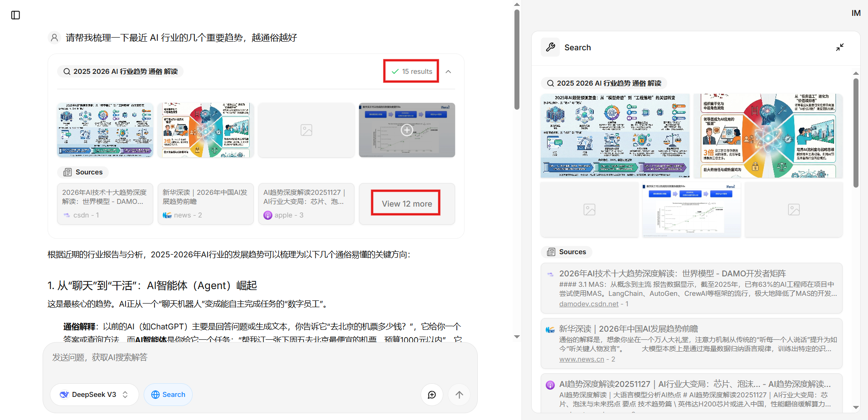Click the DeepSeek whale logo icon

(64, 395)
